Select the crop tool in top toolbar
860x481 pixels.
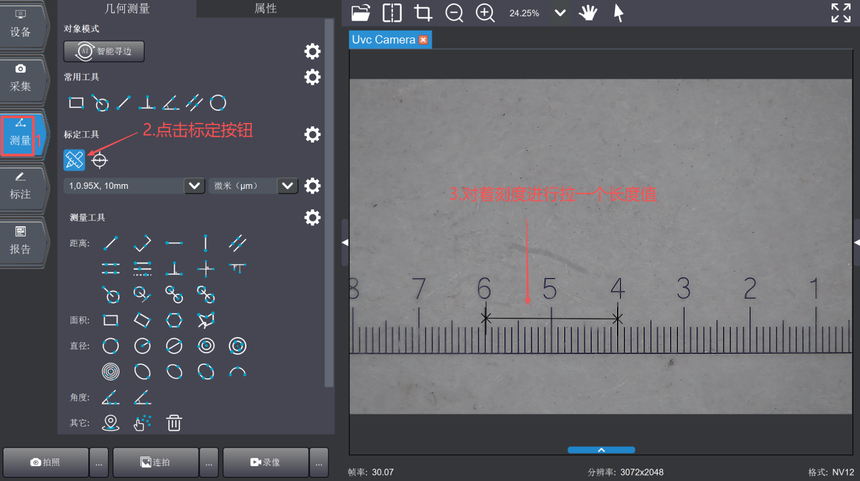pyautogui.click(x=423, y=13)
